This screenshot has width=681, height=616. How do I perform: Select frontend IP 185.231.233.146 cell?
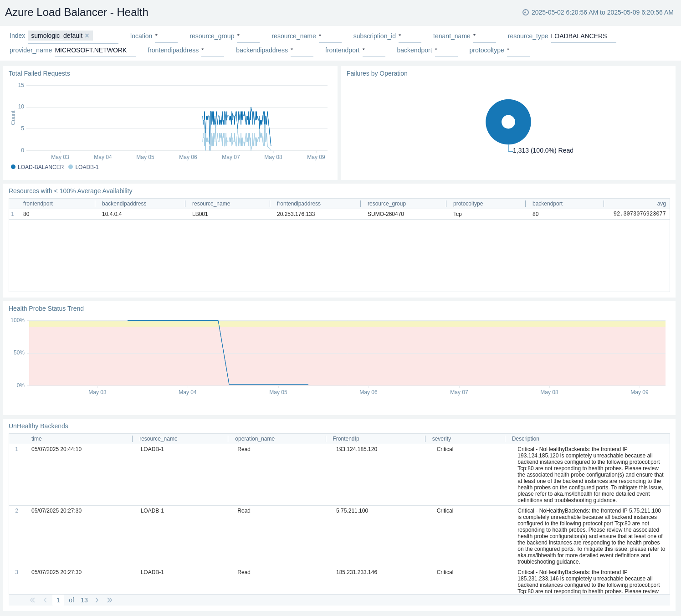click(357, 572)
